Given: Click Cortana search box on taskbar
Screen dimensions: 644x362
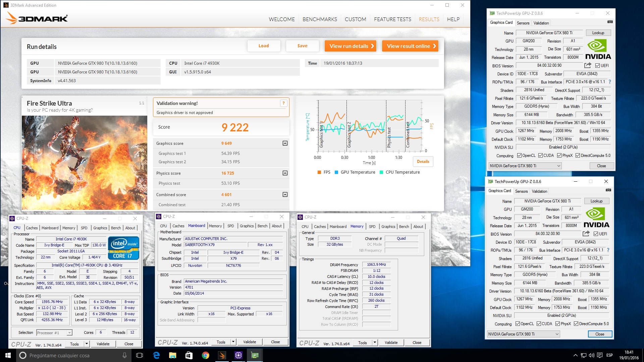Looking at the screenshot, I should coord(73,355).
